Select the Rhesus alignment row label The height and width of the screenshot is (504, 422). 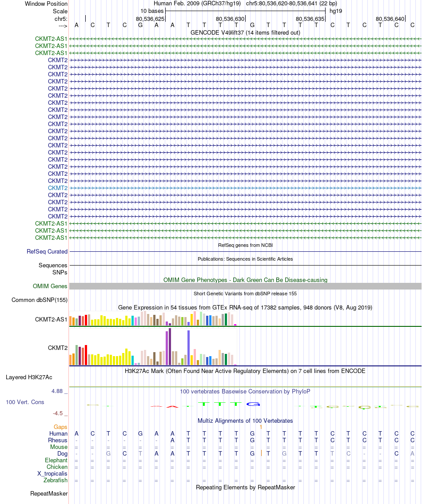(x=58, y=441)
